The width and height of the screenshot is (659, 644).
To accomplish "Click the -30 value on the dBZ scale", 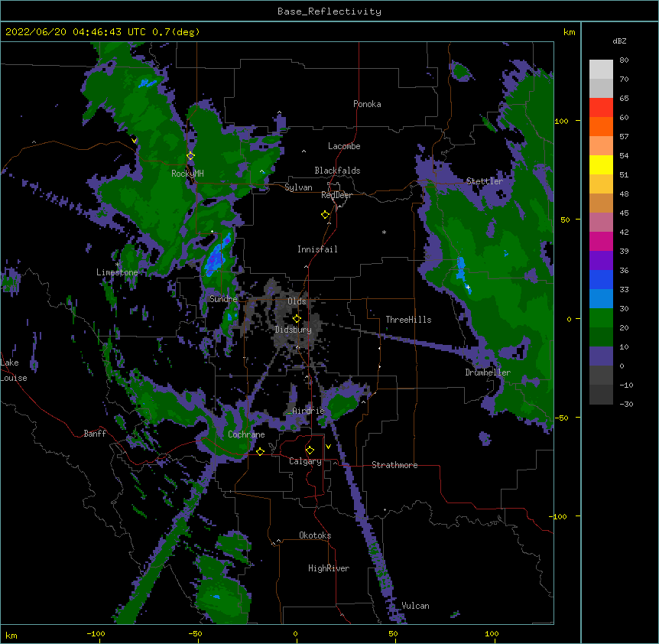I will [x=627, y=404].
